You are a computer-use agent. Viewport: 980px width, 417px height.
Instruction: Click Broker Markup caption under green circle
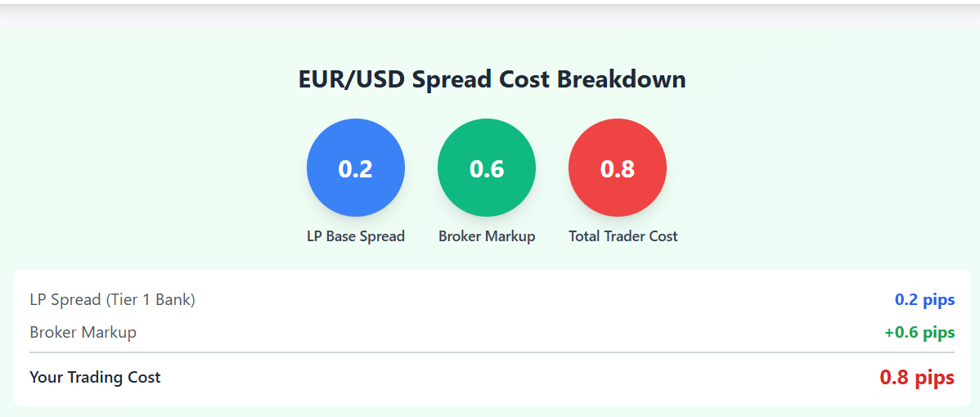[x=487, y=236]
